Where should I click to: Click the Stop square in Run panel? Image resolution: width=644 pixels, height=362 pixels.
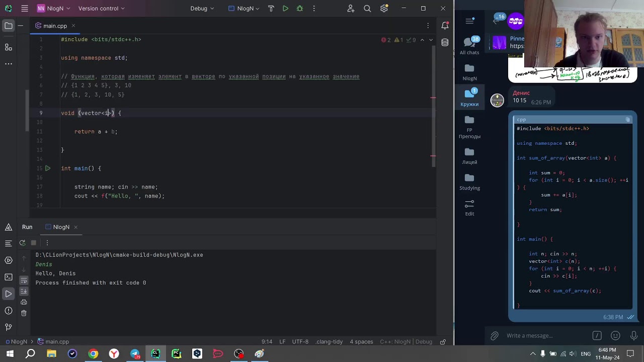click(34, 243)
